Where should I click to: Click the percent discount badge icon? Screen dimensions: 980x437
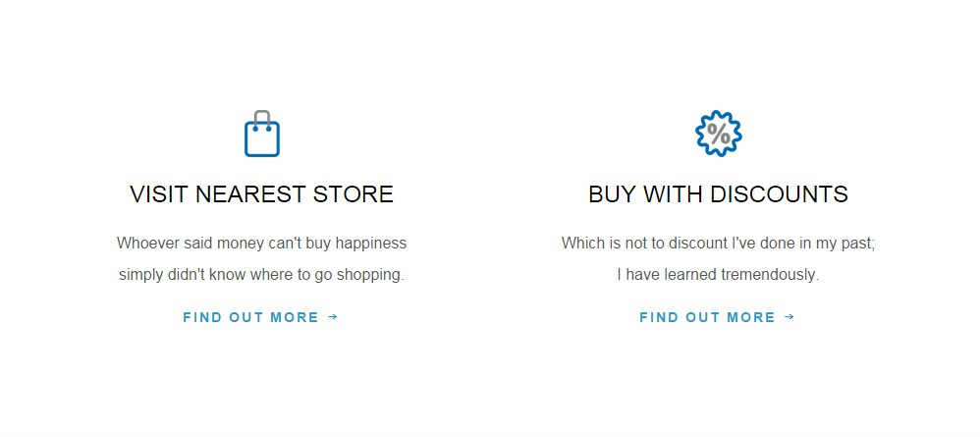(x=718, y=134)
